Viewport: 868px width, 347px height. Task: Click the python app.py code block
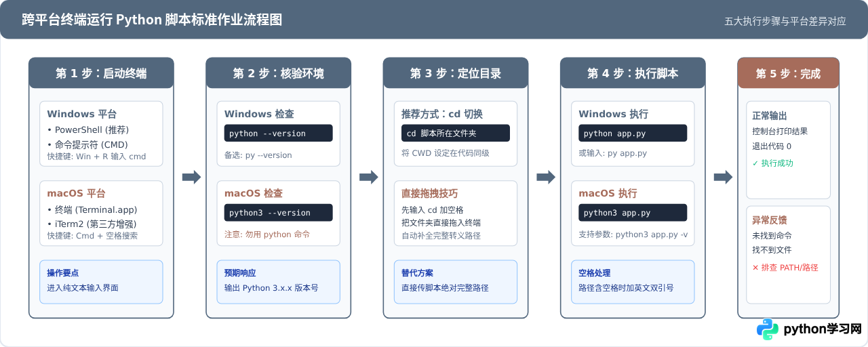pos(633,133)
